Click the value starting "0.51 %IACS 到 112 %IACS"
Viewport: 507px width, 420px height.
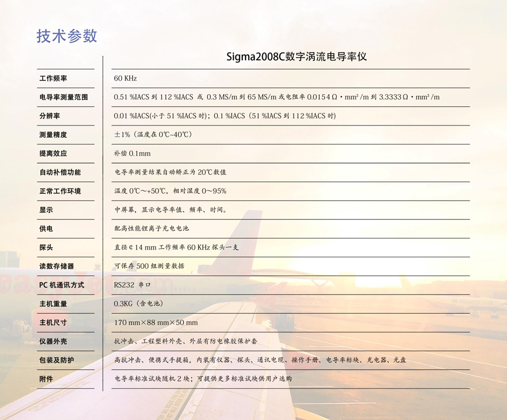click(x=277, y=97)
